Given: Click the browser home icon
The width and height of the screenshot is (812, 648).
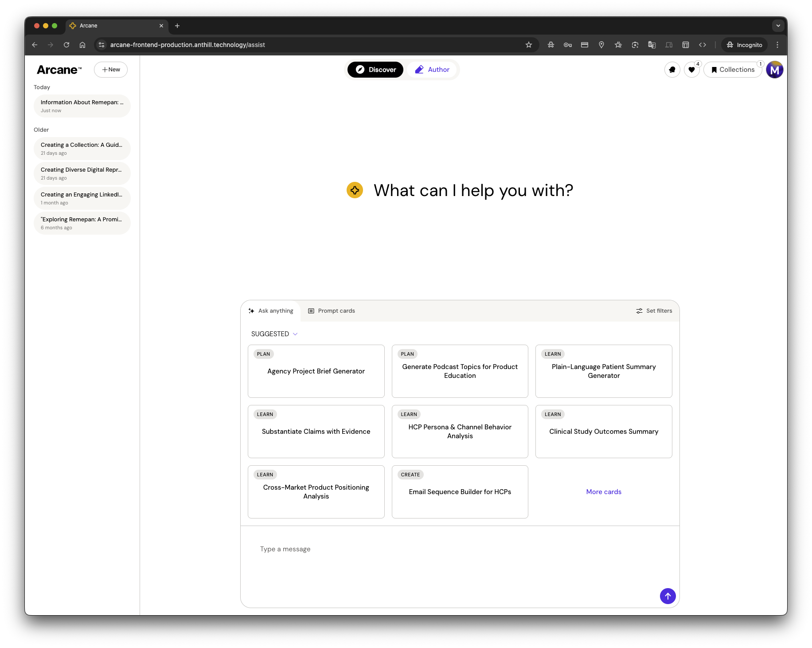Looking at the screenshot, I should coord(82,45).
